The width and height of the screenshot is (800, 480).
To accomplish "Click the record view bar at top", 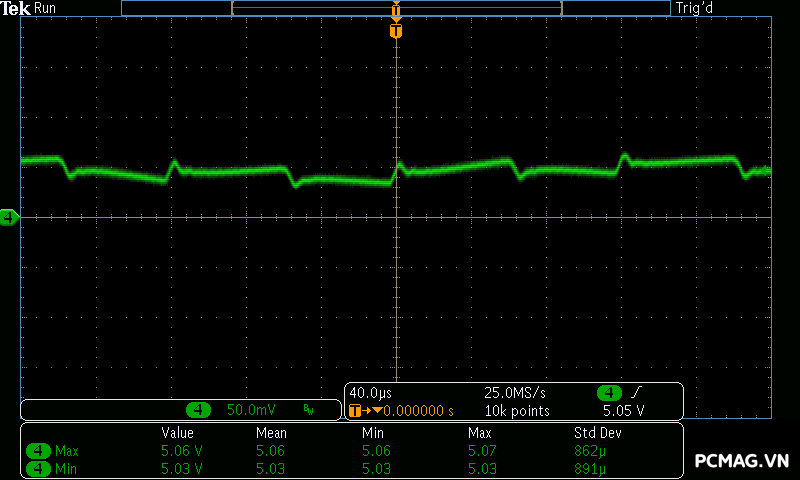I will 396,8.
